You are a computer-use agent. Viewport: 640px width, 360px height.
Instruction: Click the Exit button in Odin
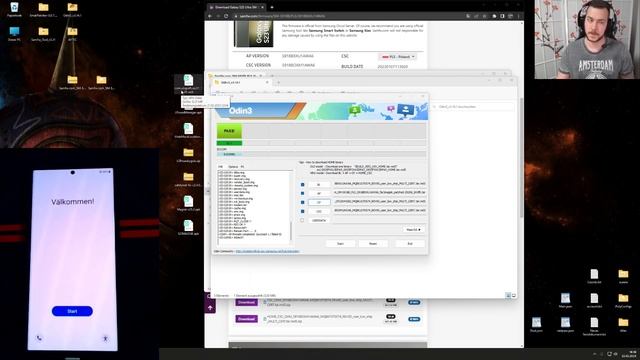[410, 244]
